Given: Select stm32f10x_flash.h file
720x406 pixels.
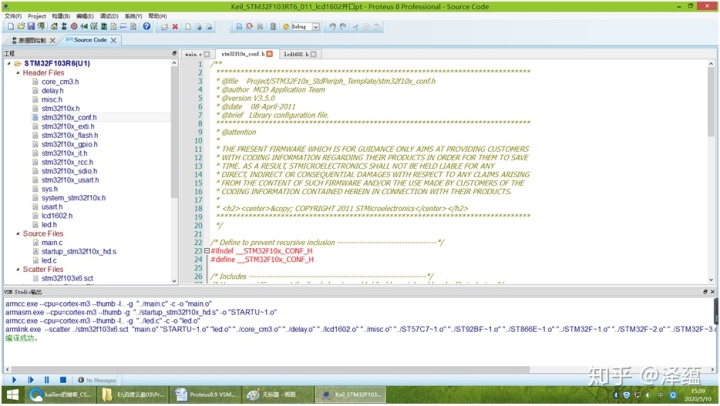Looking at the screenshot, I should point(70,135).
